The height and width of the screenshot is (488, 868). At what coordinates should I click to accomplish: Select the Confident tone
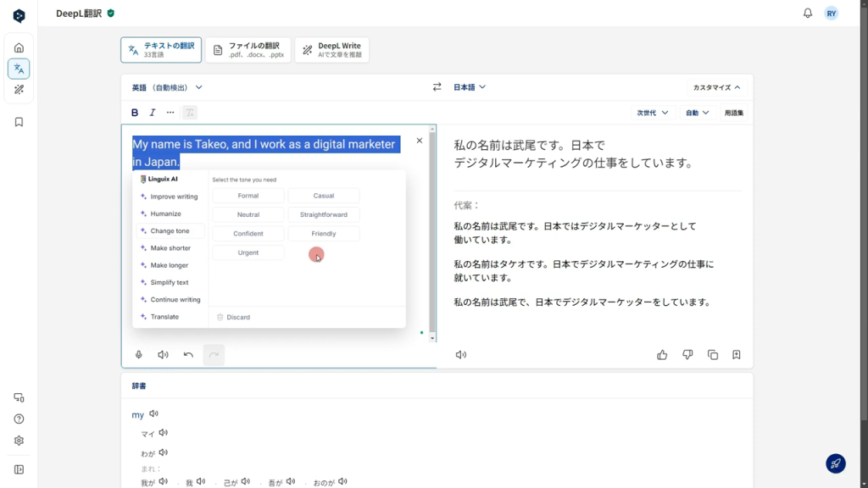pyautogui.click(x=248, y=234)
